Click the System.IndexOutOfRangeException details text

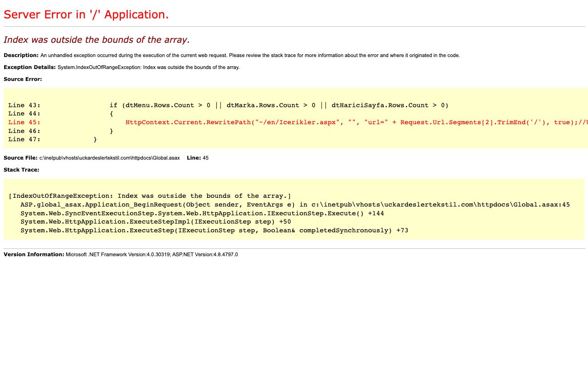(x=148, y=67)
